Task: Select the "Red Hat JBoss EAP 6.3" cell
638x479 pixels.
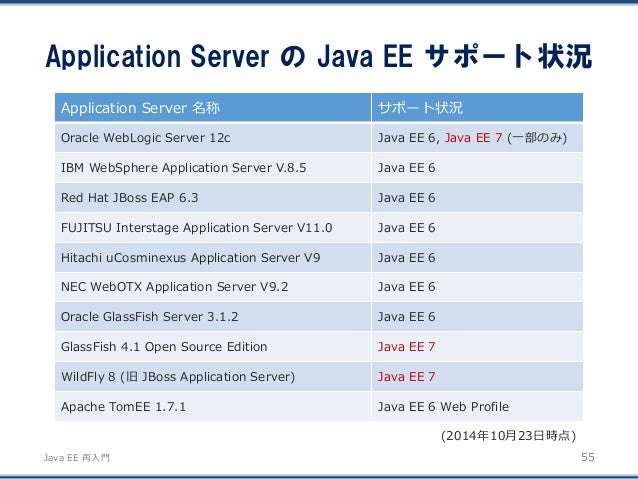Action: [213, 198]
